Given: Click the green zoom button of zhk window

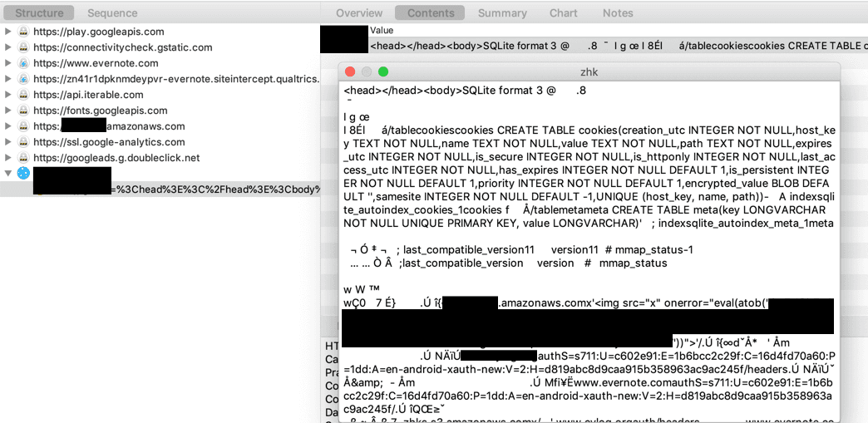Looking at the screenshot, I should (383, 72).
